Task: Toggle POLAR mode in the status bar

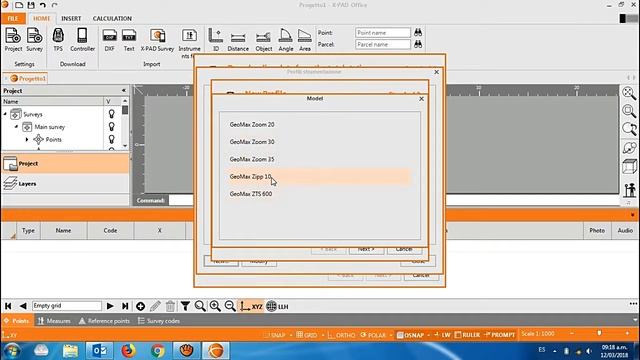Action: pyautogui.click(x=373, y=335)
